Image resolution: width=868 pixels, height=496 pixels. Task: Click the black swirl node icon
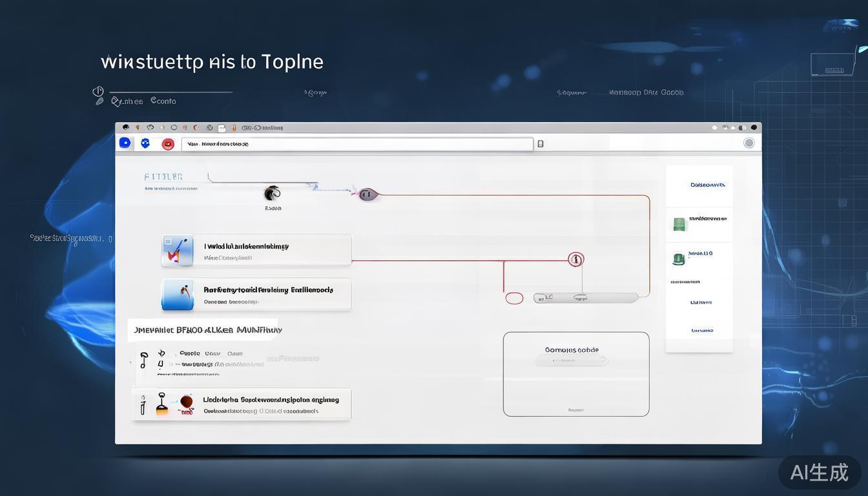tap(273, 193)
